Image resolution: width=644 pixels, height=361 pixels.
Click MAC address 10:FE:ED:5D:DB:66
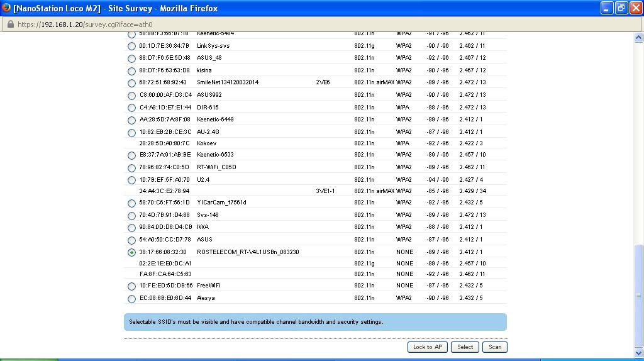point(166,286)
